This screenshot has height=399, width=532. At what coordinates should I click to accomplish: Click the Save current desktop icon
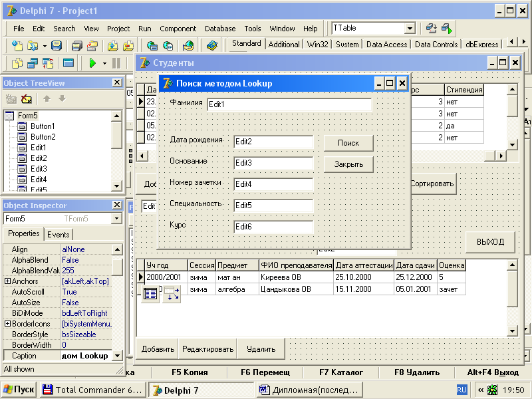(x=431, y=29)
